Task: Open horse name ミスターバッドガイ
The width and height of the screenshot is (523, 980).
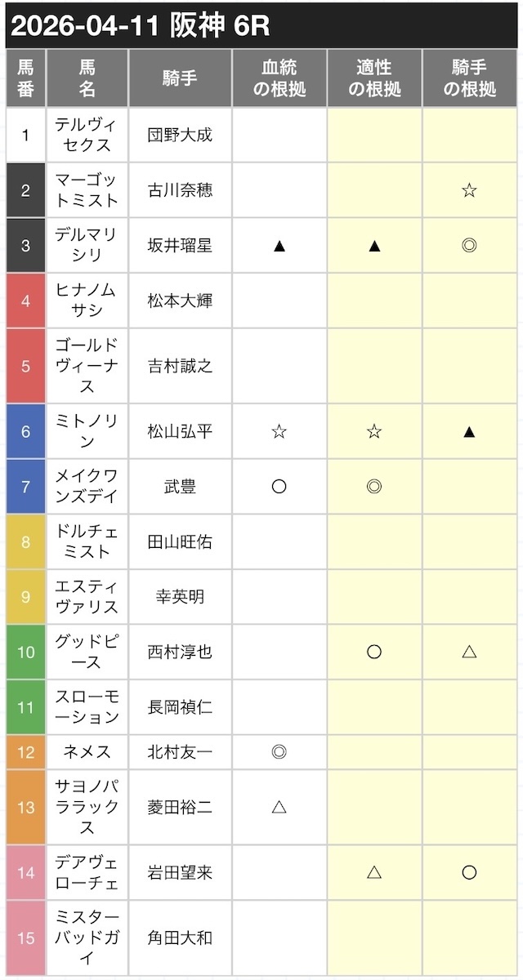Action: 87,938
